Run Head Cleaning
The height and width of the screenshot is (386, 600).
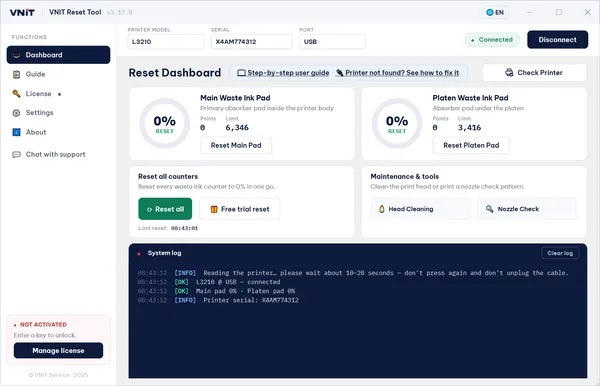coord(421,209)
